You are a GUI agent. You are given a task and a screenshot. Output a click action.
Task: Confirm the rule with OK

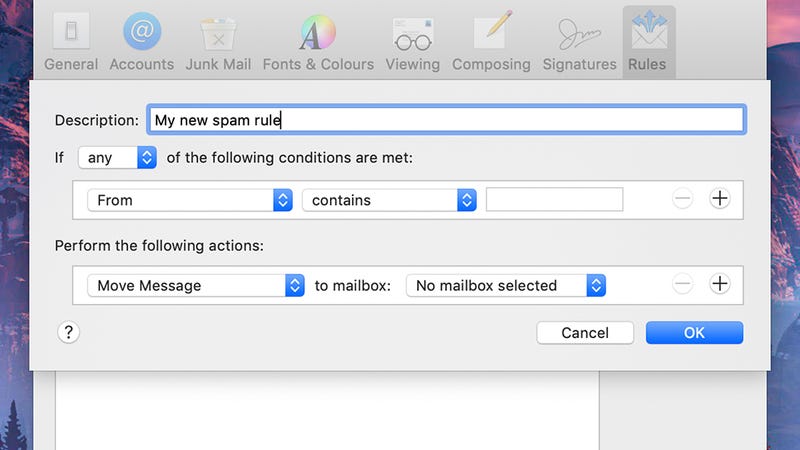point(694,333)
